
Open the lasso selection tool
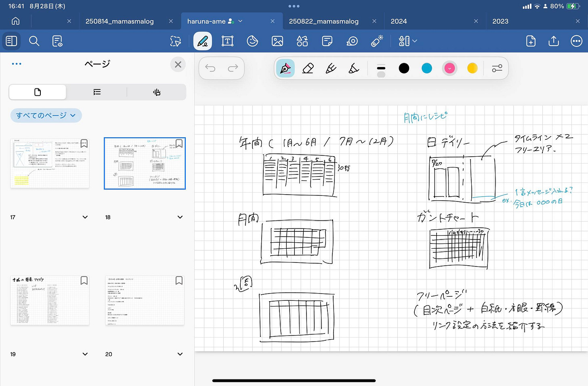176,41
